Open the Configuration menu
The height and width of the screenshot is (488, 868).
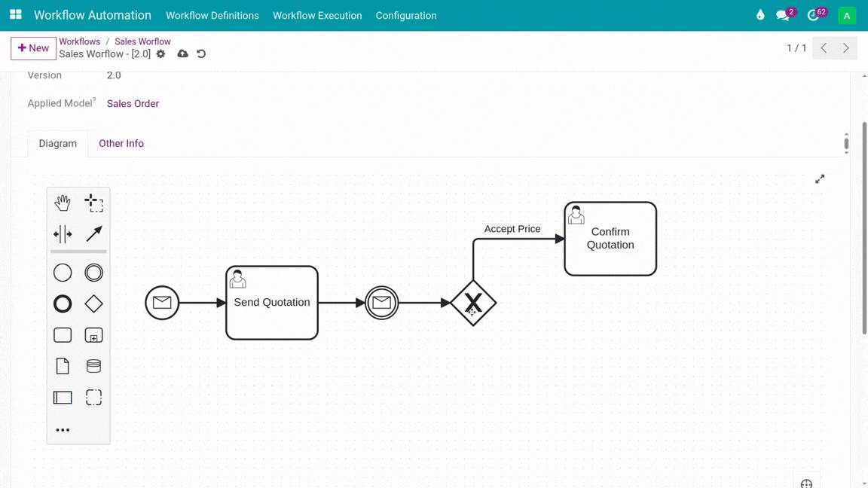[406, 16]
